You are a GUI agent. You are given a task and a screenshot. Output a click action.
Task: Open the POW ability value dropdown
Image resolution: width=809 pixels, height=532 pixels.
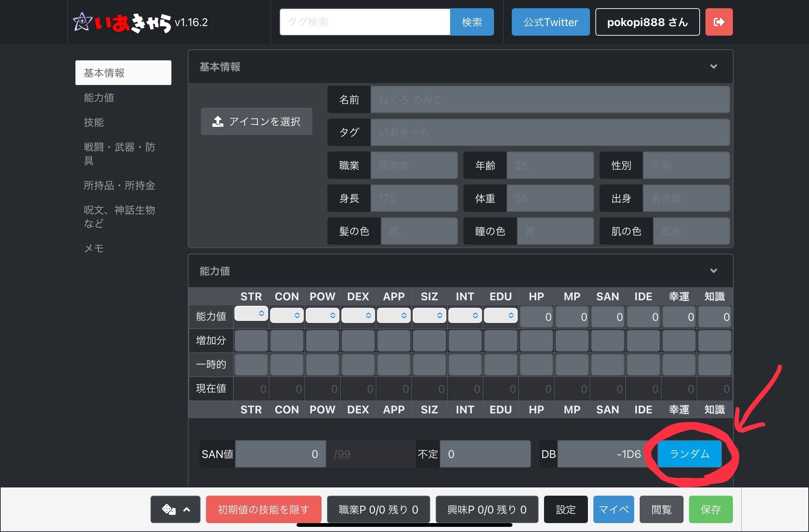pyautogui.click(x=323, y=315)
